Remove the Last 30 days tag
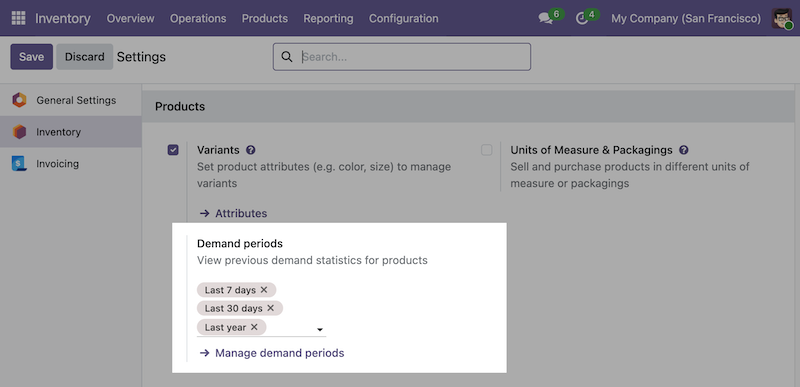This screenshot has height=387, width=800. [x=270, y=308]
